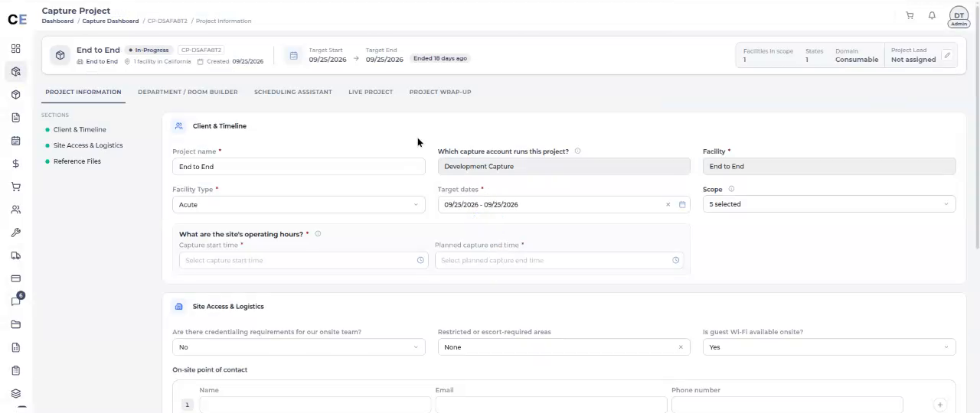Jump to Reference Files section
This screenshot has height=413, width=980.
(77, 161)
